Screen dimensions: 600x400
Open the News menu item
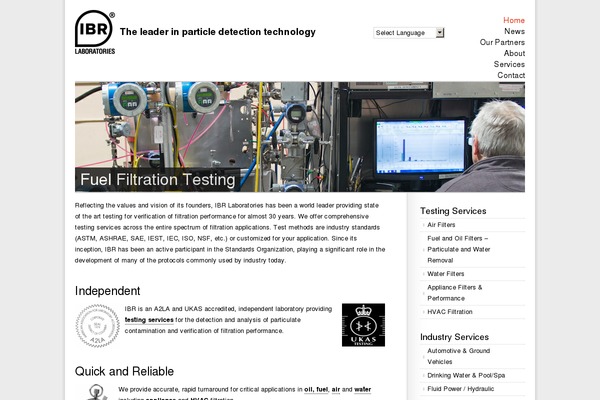coord(514,31)
